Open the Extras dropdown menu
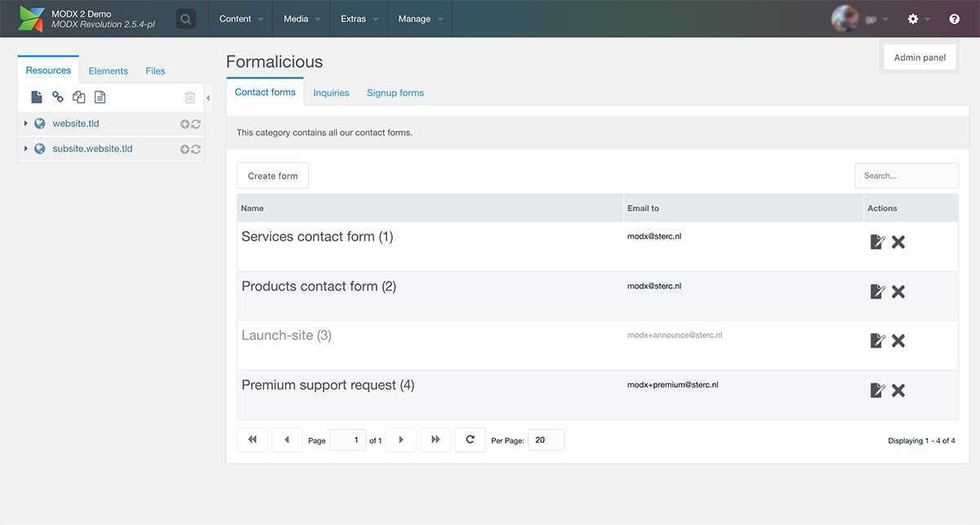The image size is (980, 525). point(359,19)
